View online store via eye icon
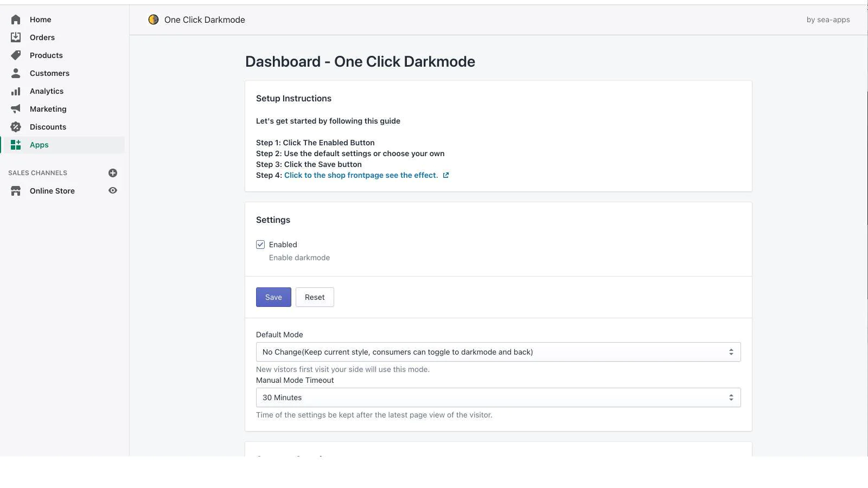868x488 pixels. point(113,191)
